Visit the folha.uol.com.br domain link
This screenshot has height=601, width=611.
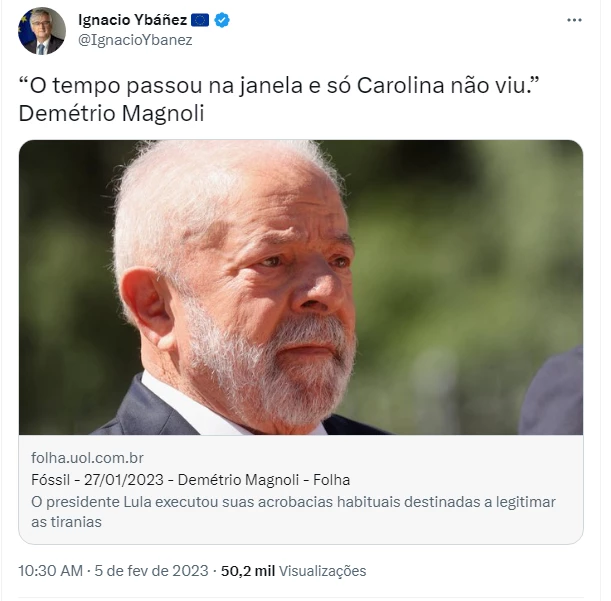tap(87, 458)
